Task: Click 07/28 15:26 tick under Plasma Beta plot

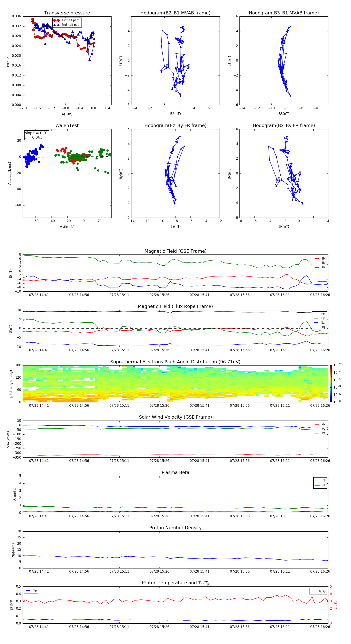Action: pyautogui.click(x=159, y=516)
